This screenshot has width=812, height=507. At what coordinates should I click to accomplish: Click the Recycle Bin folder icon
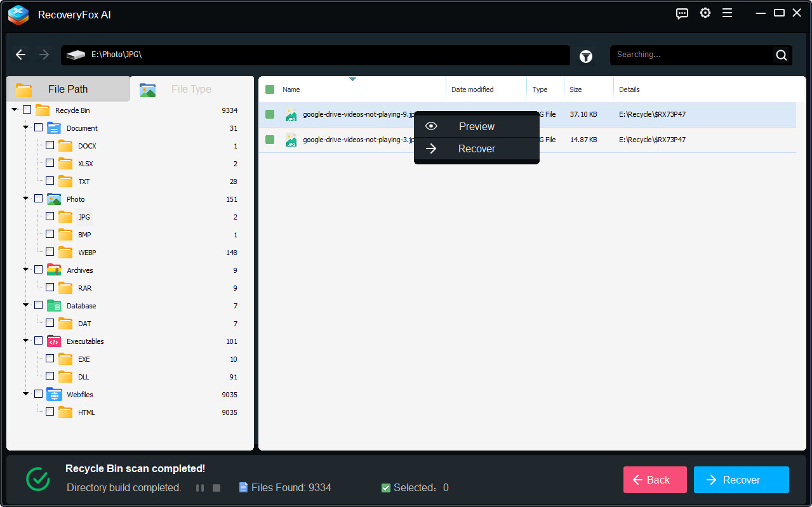point(43,110)
